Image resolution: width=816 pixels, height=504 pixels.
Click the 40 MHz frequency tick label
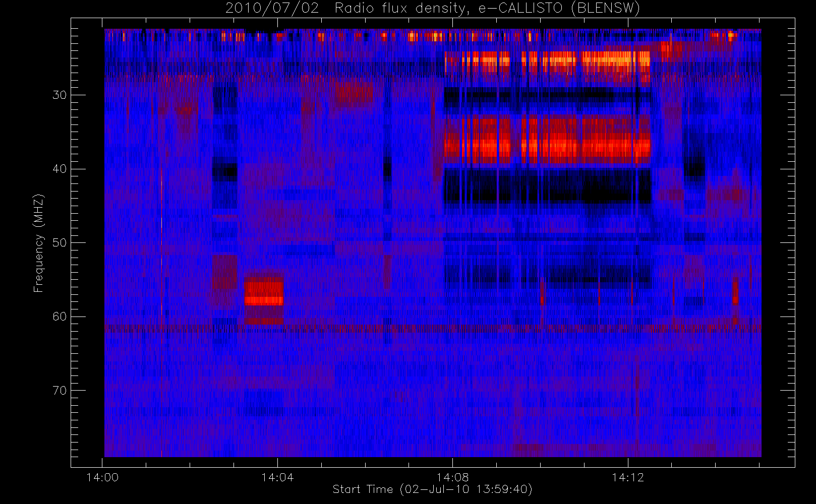[60, 169]
